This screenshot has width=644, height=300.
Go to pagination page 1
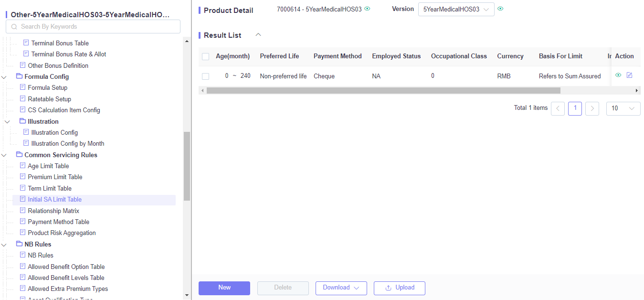575,108
